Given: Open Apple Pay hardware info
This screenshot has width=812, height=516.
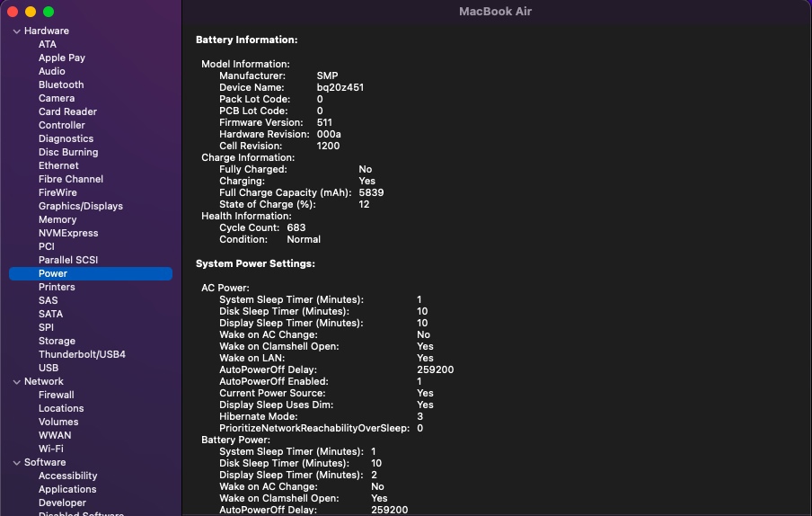Looking at the screenshot, I should [62, 58].
